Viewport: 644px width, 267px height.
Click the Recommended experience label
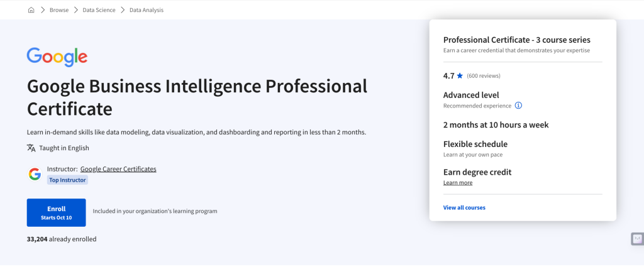coord(477,106)
